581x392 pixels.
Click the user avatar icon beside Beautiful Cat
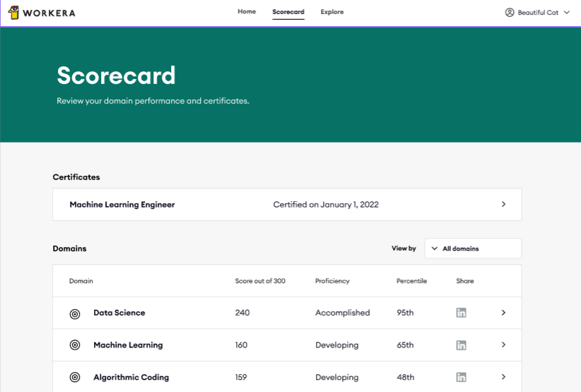pyautogui.click(x=510, y=12)
